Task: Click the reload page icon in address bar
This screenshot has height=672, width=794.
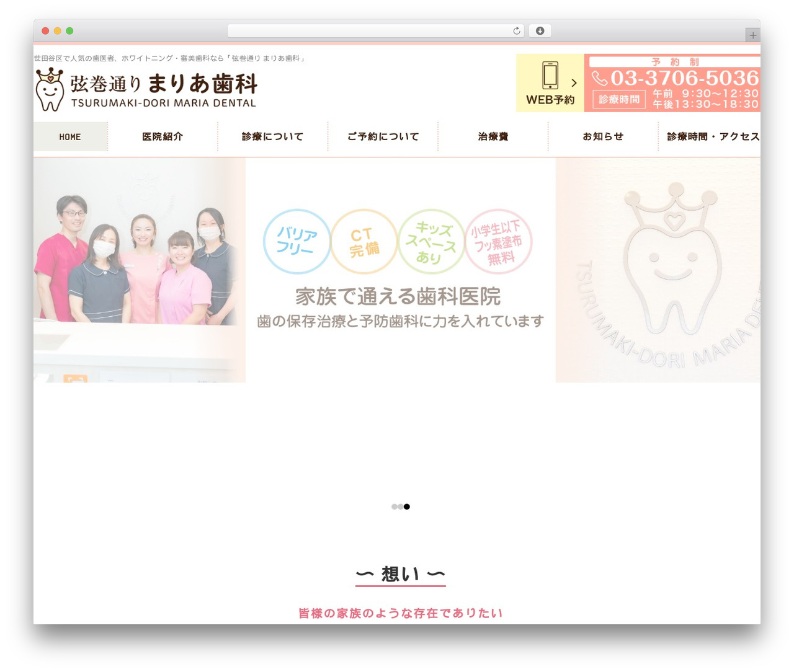Action: (516, 31)
